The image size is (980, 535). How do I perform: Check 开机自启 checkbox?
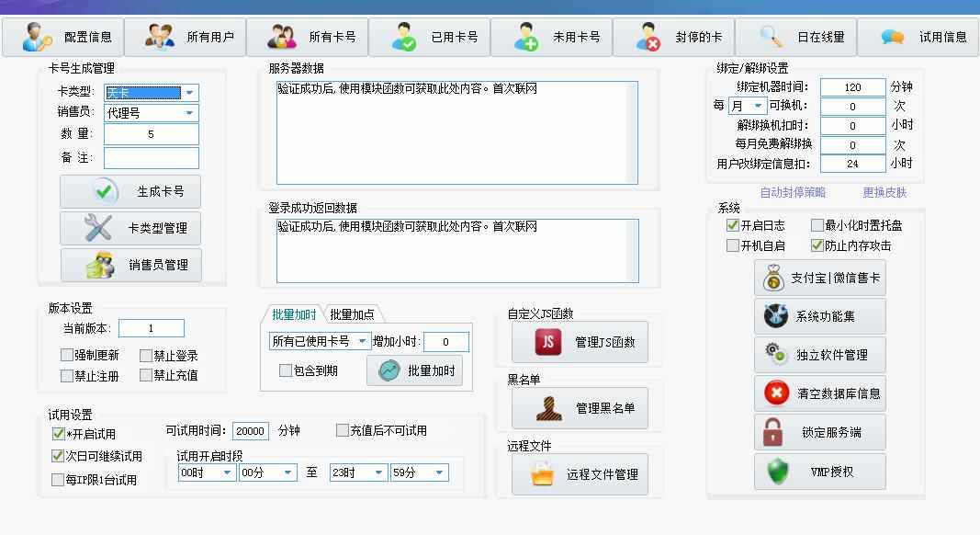[733, 245]
